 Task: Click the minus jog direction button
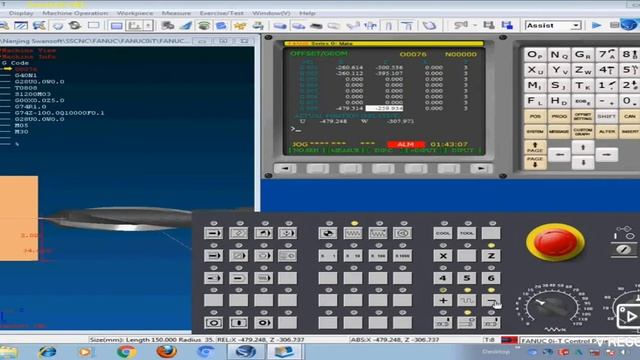point(491,300)
